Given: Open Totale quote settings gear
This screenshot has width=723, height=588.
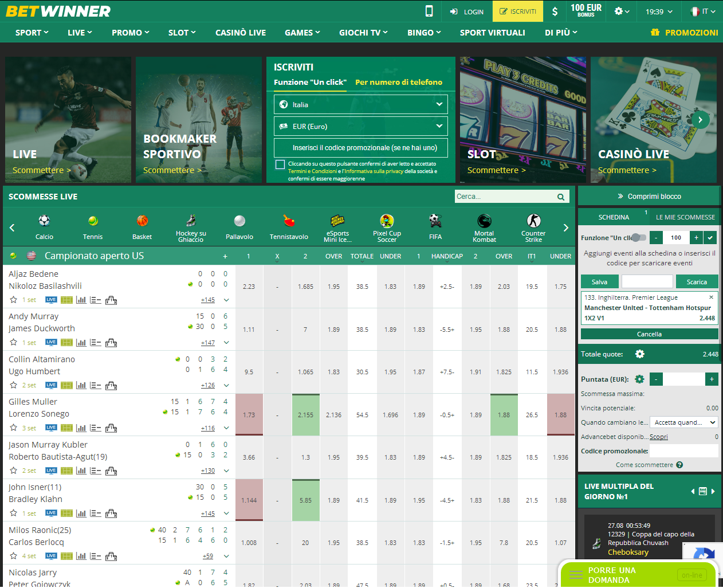Looking at the screenshot, I should tap(640, 354).
